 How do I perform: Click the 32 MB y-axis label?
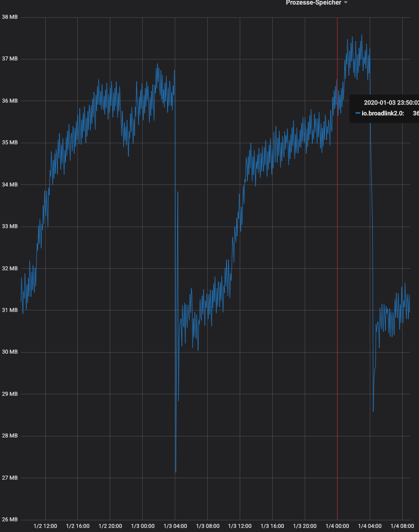(x=10, y=268)
